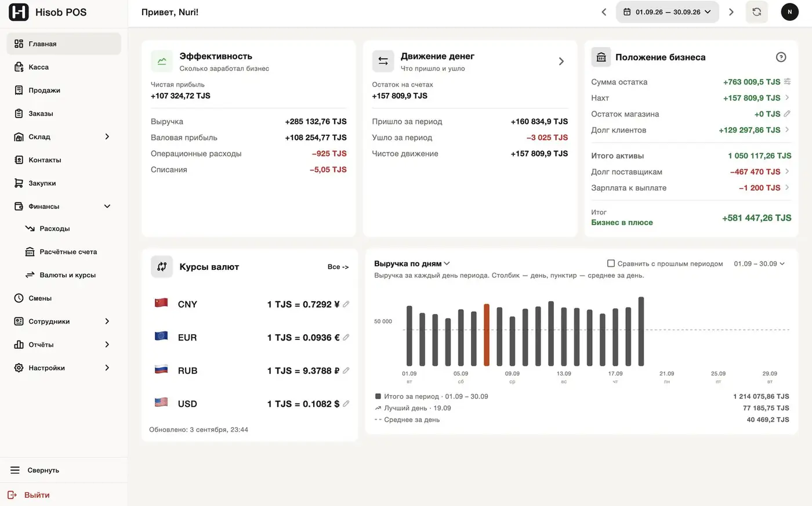This screenshot has height=506, width=812.
Task: Open the N user avatar menu
Action: tap(789, 12)
